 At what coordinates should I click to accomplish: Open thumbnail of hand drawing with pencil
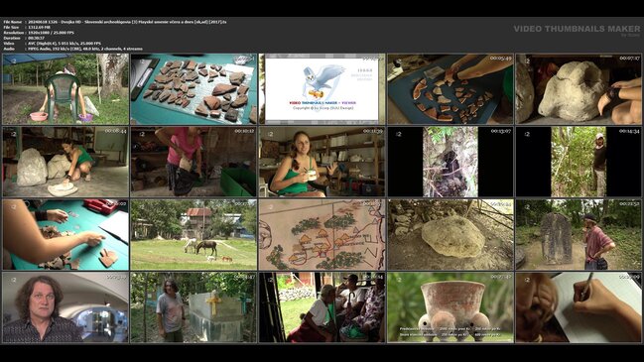click(579, 307)
